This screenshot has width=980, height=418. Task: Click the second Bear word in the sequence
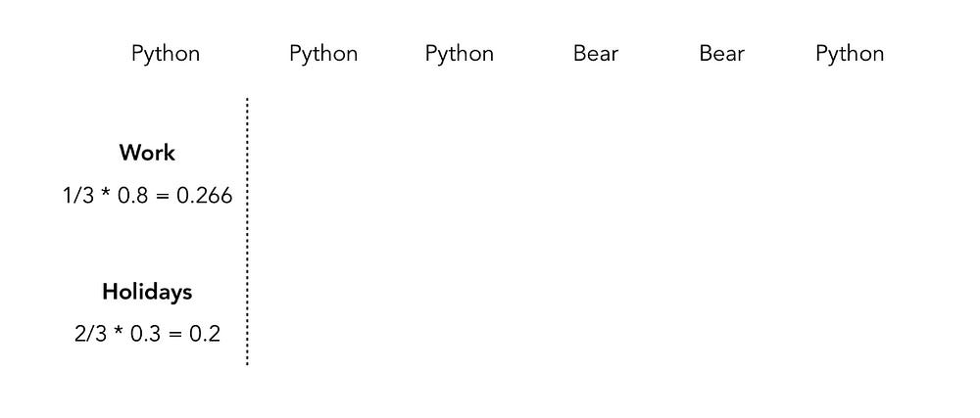(x=722, y=54)
